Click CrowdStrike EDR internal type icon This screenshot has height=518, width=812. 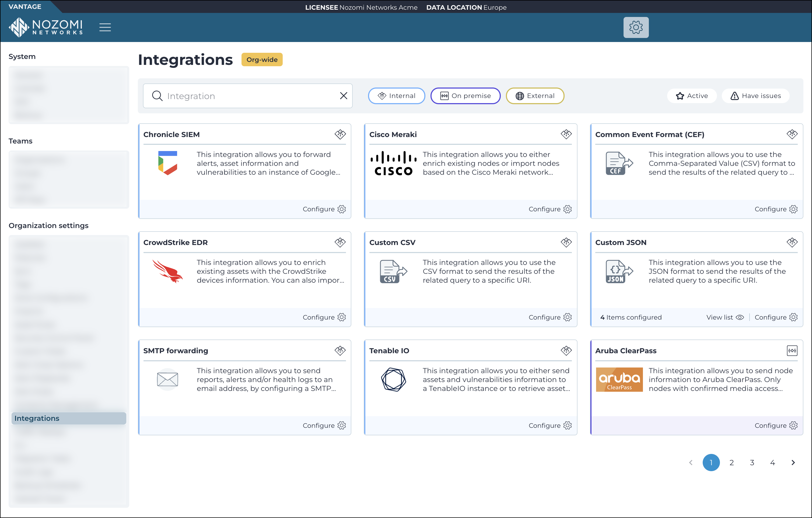click(340, 243)
